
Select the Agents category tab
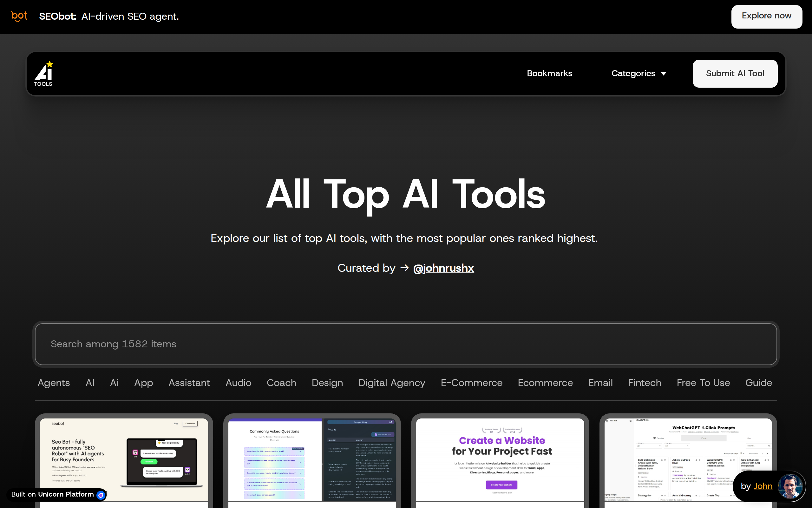click(54, 383)
